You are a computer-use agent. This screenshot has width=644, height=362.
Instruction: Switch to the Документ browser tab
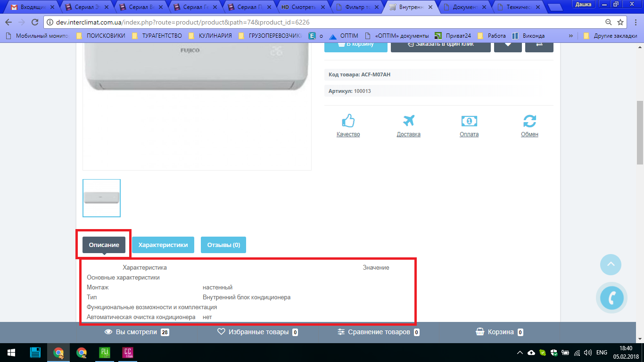[465, 7]
